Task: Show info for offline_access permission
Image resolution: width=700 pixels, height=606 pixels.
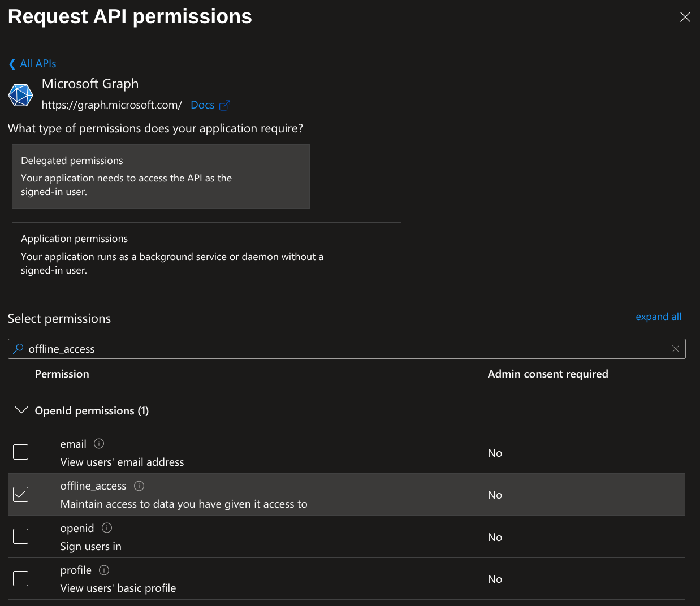Action: click(x=139, y=486)
